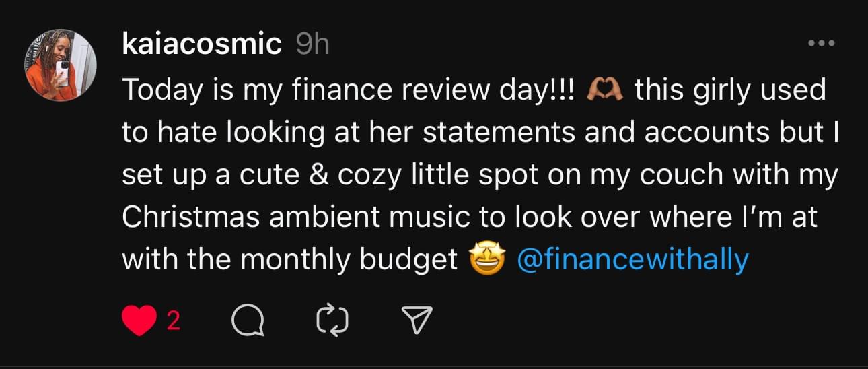Viewport: 868px width, 369px height.
Task: Click the 9h post timestamp
Action: tap(312, 44)
